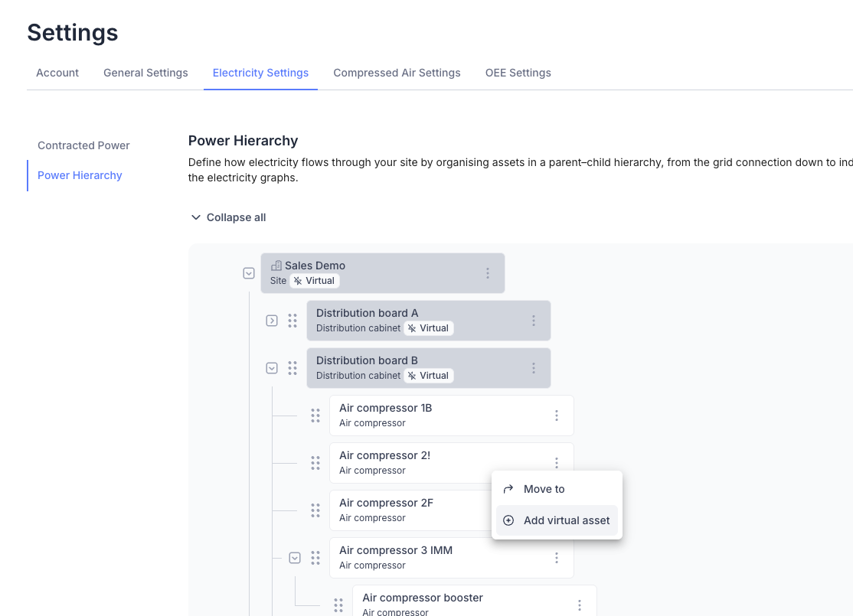The height and width of the screenshot is (616, 853).
Task: Switch to Compressed Air Settings tab
Action: (397, 73)
